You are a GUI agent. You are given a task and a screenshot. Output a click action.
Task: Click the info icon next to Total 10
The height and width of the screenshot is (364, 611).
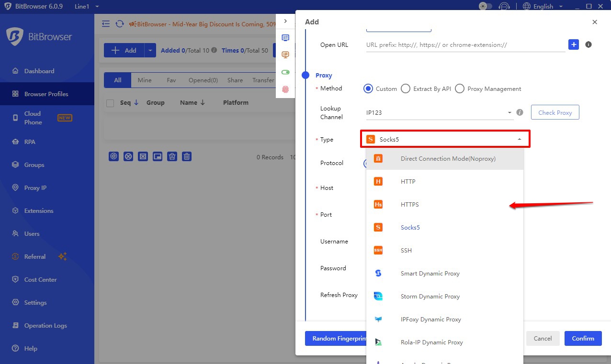(214, 50)
